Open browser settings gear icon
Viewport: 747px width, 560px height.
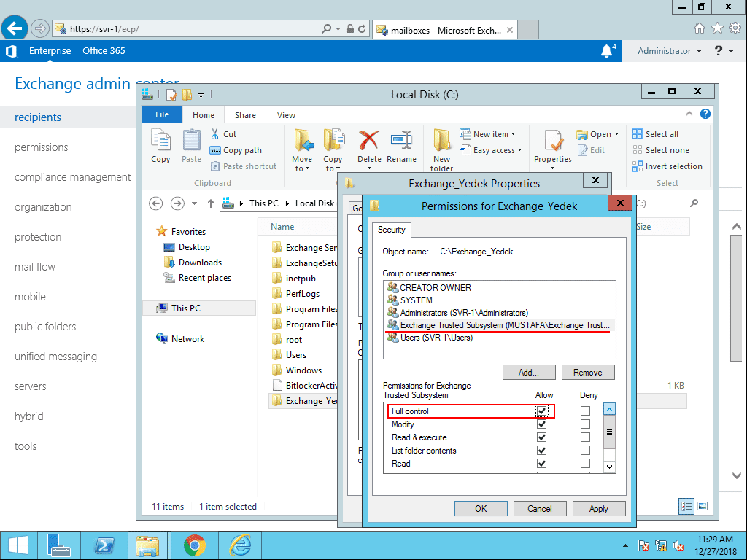(735, 28)
